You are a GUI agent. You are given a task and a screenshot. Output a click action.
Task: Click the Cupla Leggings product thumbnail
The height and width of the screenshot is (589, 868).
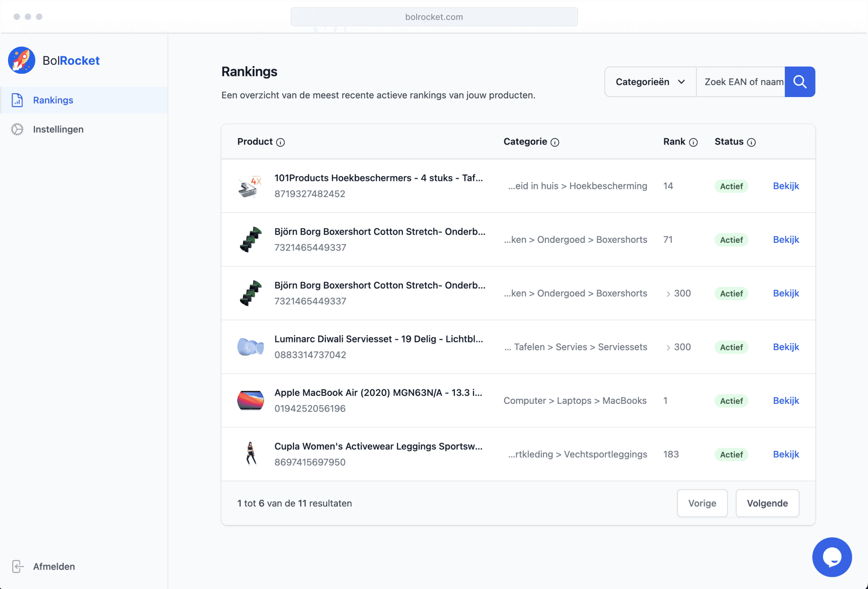click(x=250, y=454)
